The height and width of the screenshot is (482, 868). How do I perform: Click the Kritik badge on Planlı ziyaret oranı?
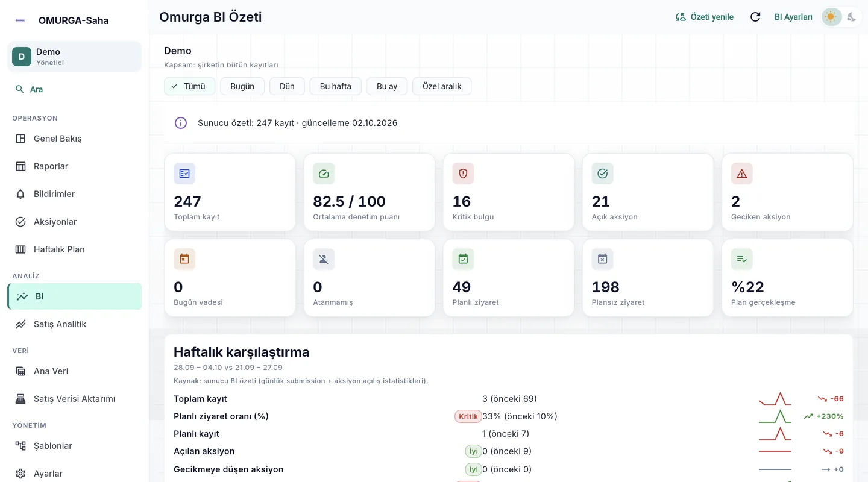tap(468, 416)
